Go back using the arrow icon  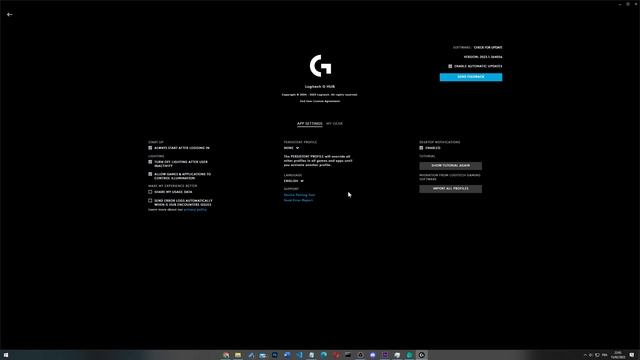click(9, 14)
